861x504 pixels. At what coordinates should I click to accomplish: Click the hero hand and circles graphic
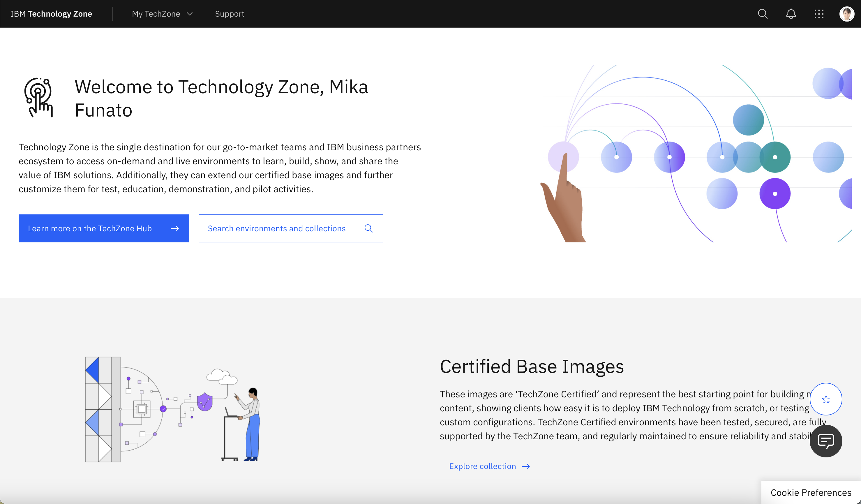coord(697,154)
